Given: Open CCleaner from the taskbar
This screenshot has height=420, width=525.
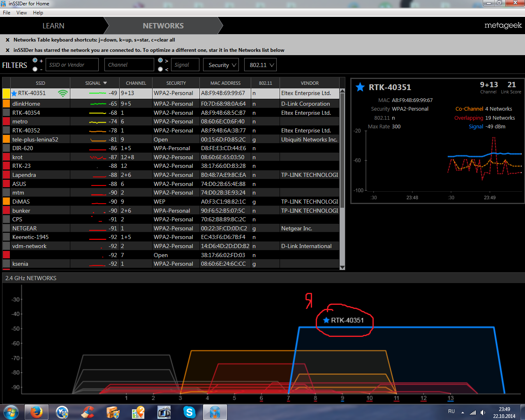Looking at the screenshot, I should [x=88, y=412].
